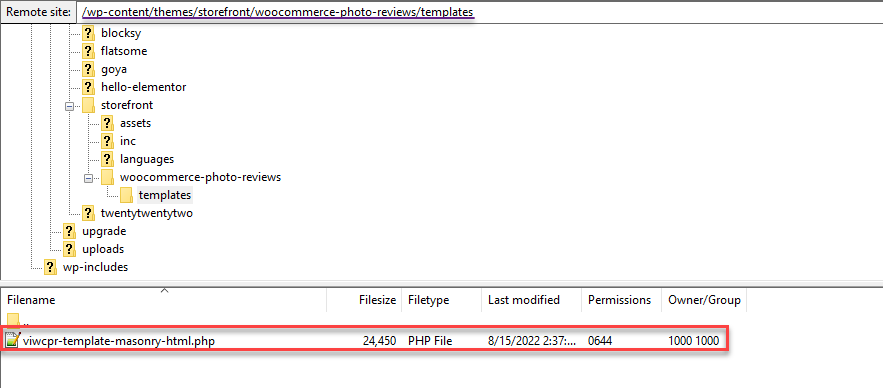Open the languages subfolder
This screenshot has width=883, height=388.
(x=147, y=159)
